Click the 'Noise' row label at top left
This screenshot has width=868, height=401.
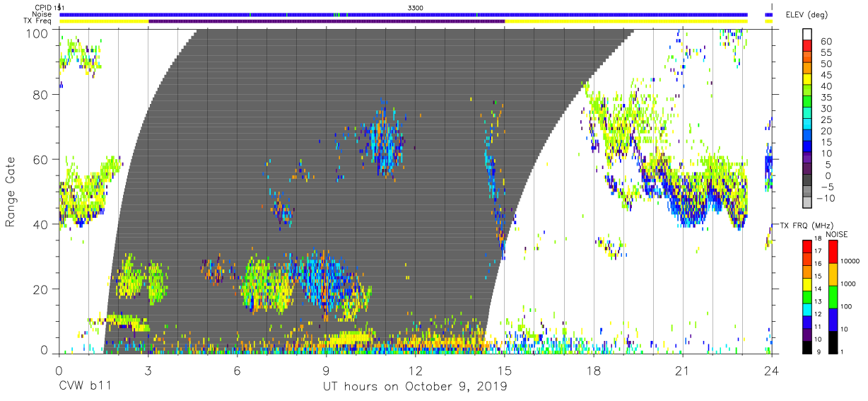42,14
